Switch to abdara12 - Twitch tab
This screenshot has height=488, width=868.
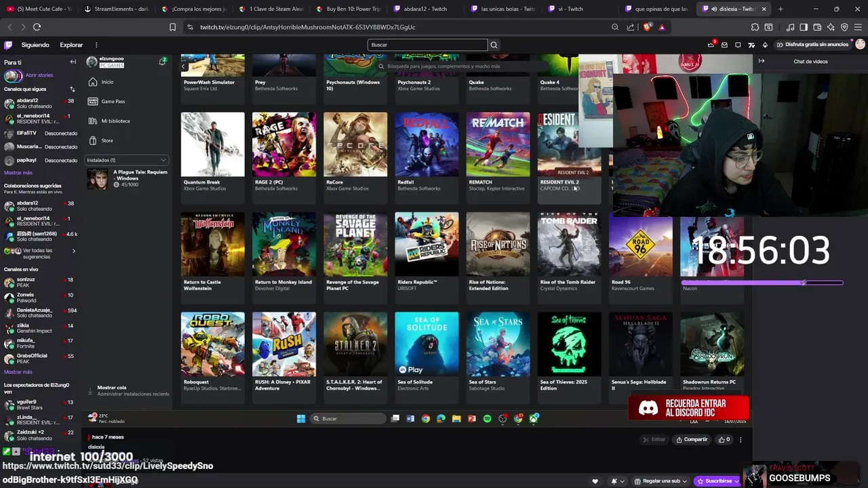pos(427,9)
